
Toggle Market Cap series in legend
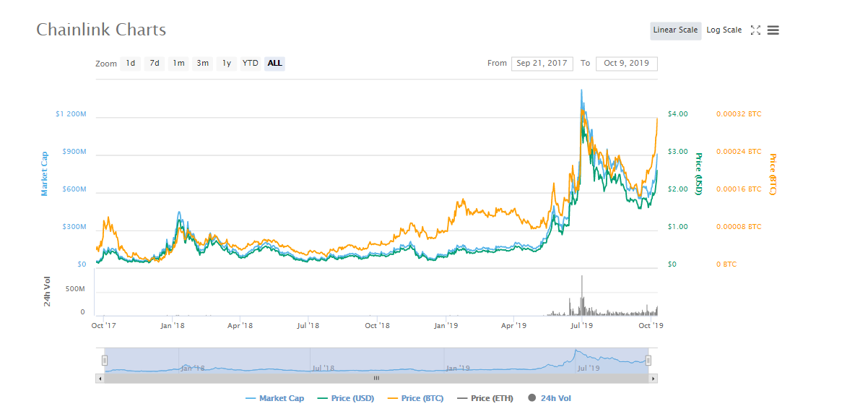click(x=275, y=398)
